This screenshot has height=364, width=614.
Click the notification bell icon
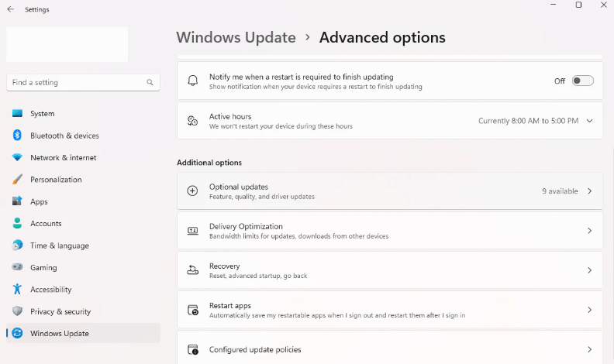(x=192, y=81)
